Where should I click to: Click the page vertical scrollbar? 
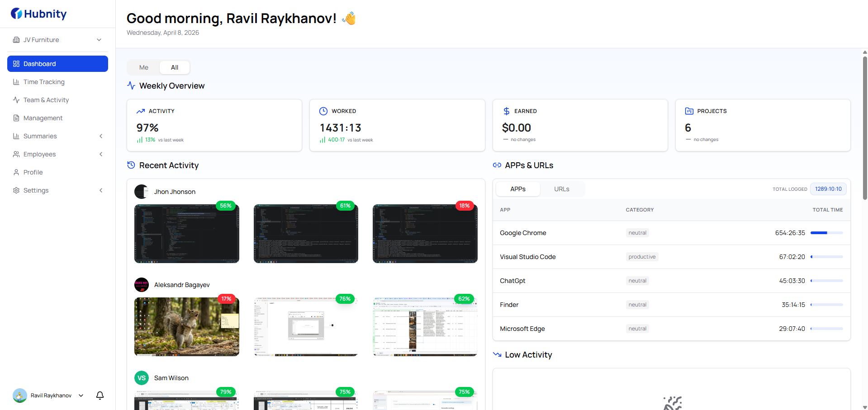tap(865, 128)
